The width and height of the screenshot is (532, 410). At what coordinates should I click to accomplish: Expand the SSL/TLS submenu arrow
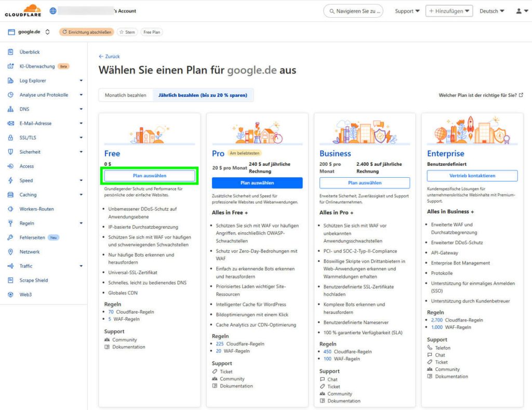[81, 138]
